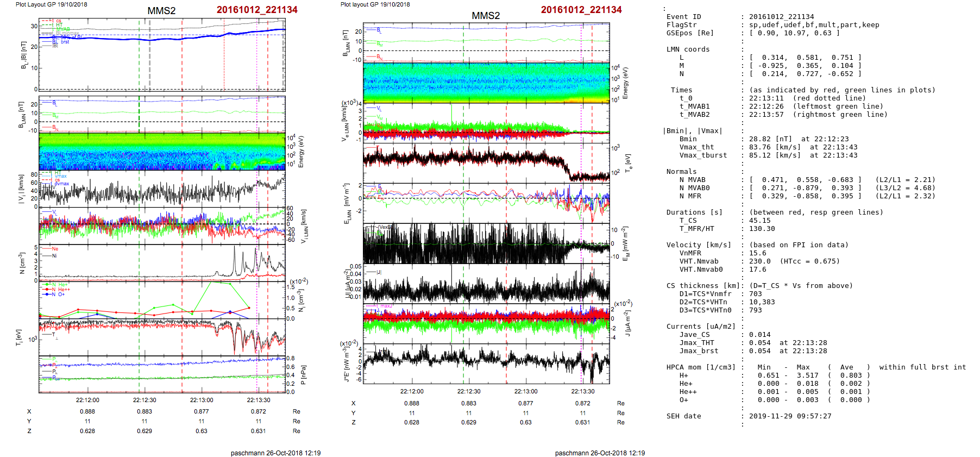The image size is (980, 457).
Task: Click the "Ve LMN [km/s]" axis label
Action: click(344, 123)
